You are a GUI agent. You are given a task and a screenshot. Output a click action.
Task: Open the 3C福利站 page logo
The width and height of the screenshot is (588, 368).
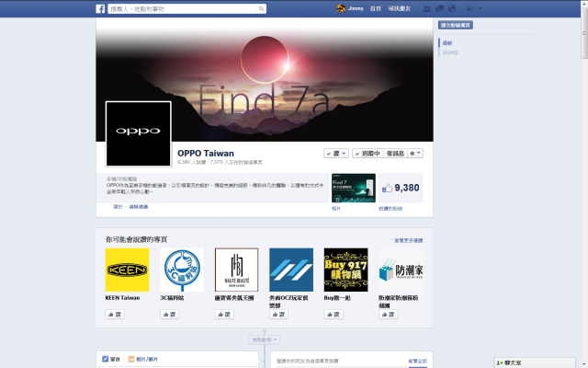pyautogui.click(x=182, y=270)
